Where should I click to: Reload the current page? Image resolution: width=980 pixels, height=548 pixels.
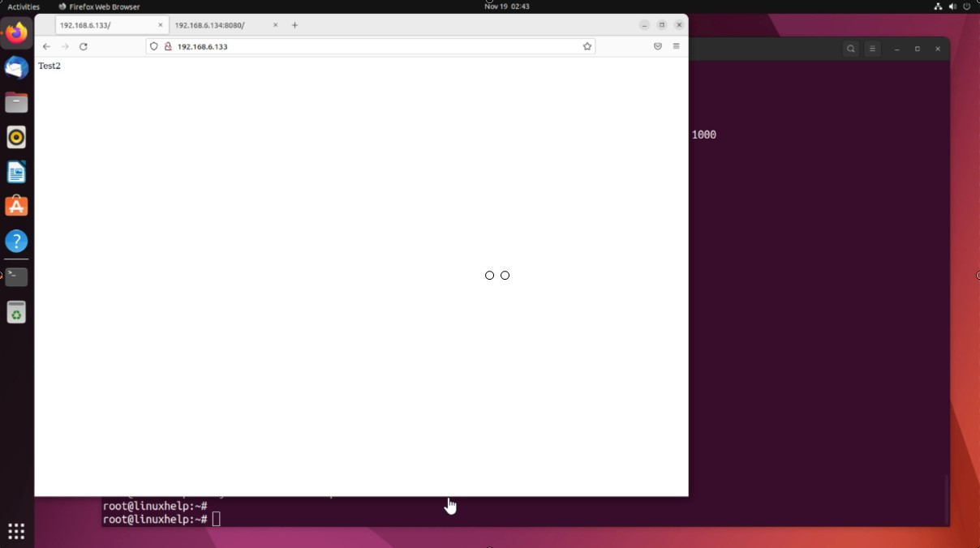[83, 46]
